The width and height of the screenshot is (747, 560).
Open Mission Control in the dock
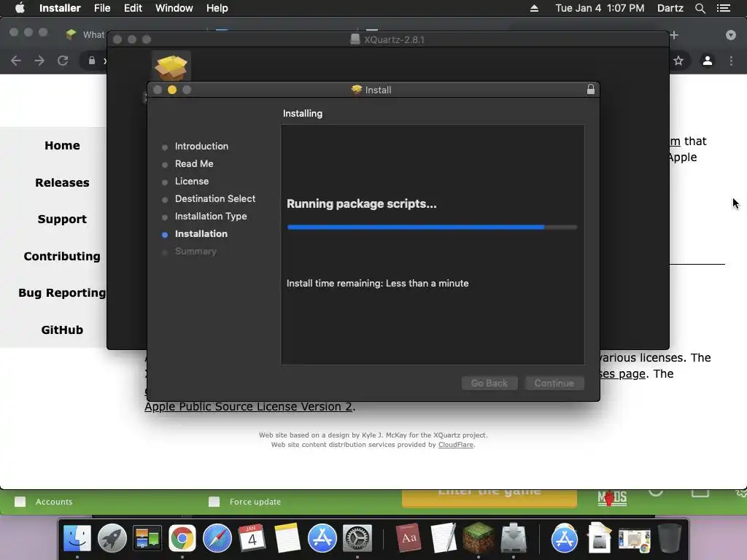(x=147, y=539)
